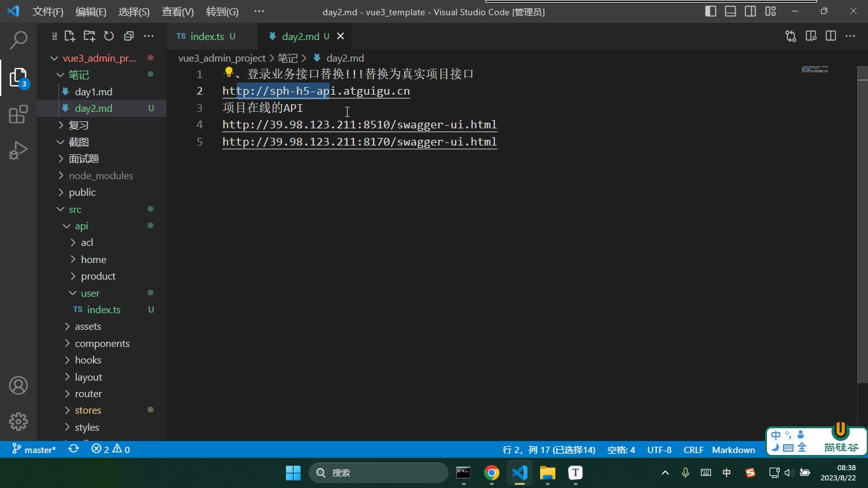Toggle the microphone in the system tray
The image size is (868, 488).
pyautogui.click(x=686, y=473)
